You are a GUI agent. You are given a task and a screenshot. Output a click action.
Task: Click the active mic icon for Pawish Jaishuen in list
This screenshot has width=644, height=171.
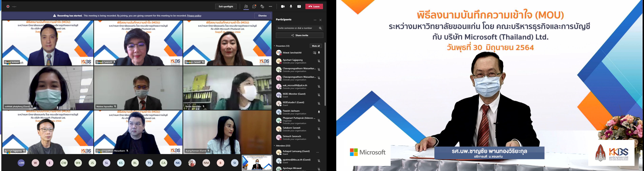tap(319, 112)
